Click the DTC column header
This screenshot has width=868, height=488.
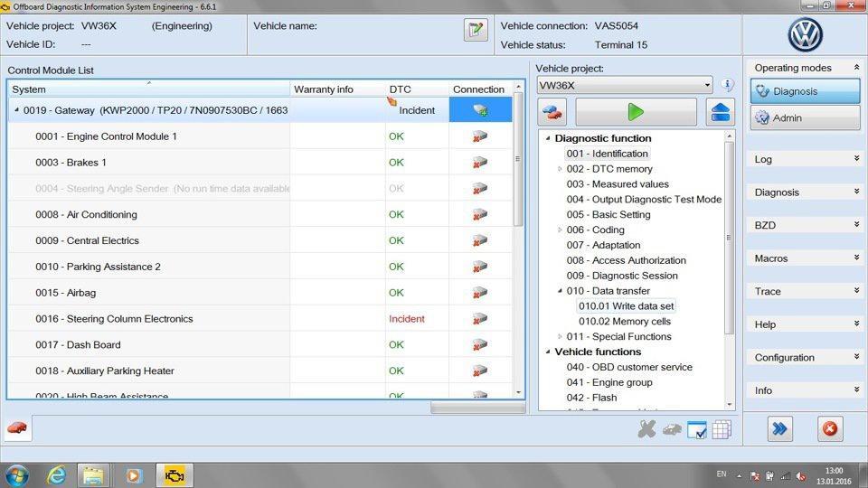[417, 89]
